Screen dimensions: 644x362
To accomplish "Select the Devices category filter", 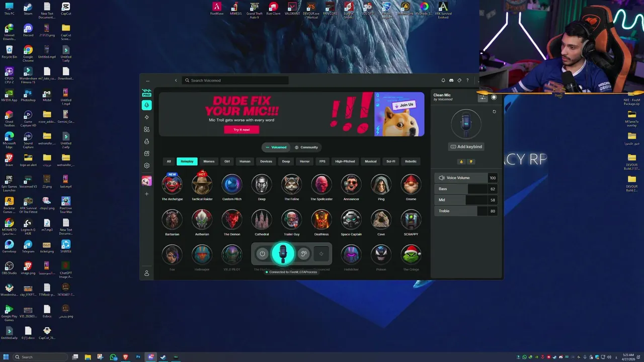I will pos(266,161).
